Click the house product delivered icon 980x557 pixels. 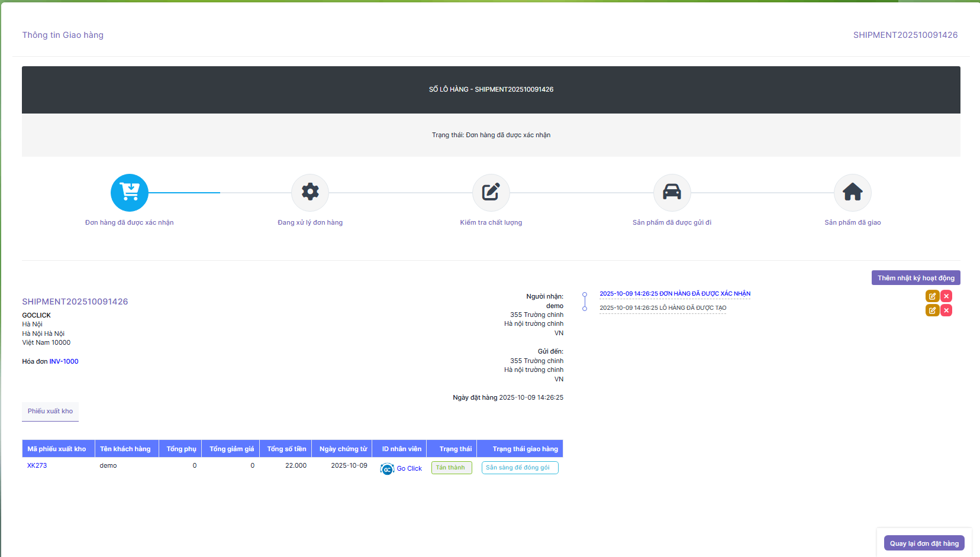click(x=852, y=192)
